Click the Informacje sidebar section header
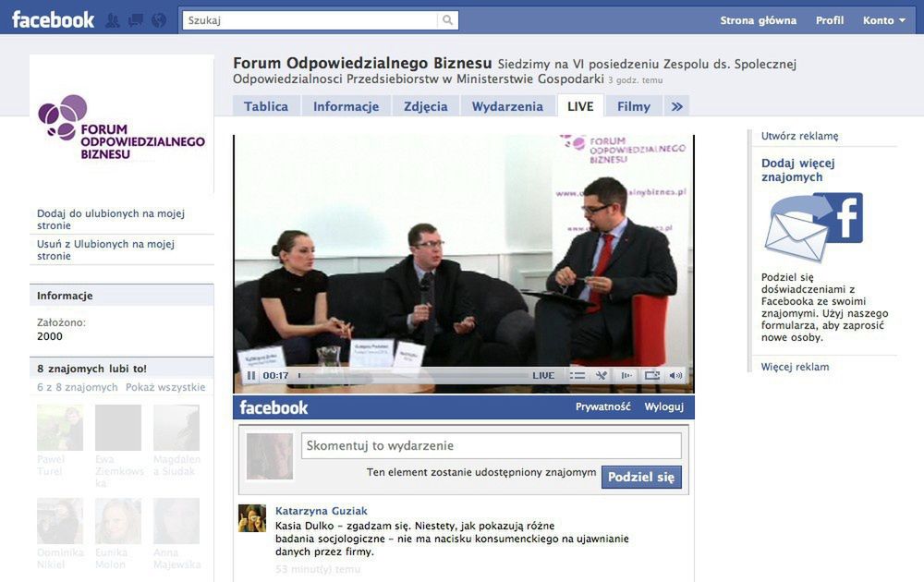Screen dimensions: 924x582 [x=121, y=295]
